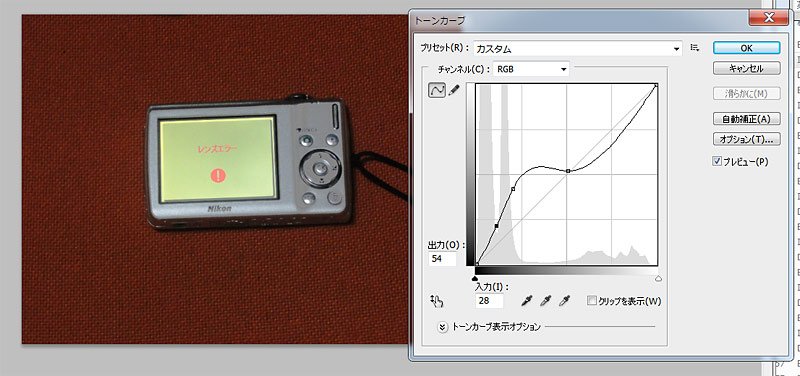Image resolution: width=800 pixels, height=376 pixels.
Task: Enable クリップを表示 checkbox
Action: 592,301
